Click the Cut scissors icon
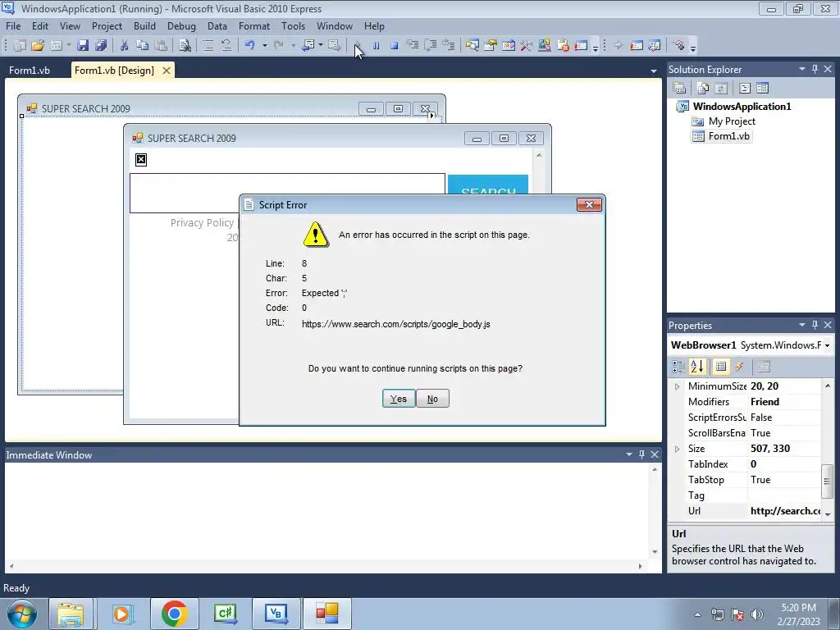This screenshot has height=630, width=840. click(x=125, y=46)
